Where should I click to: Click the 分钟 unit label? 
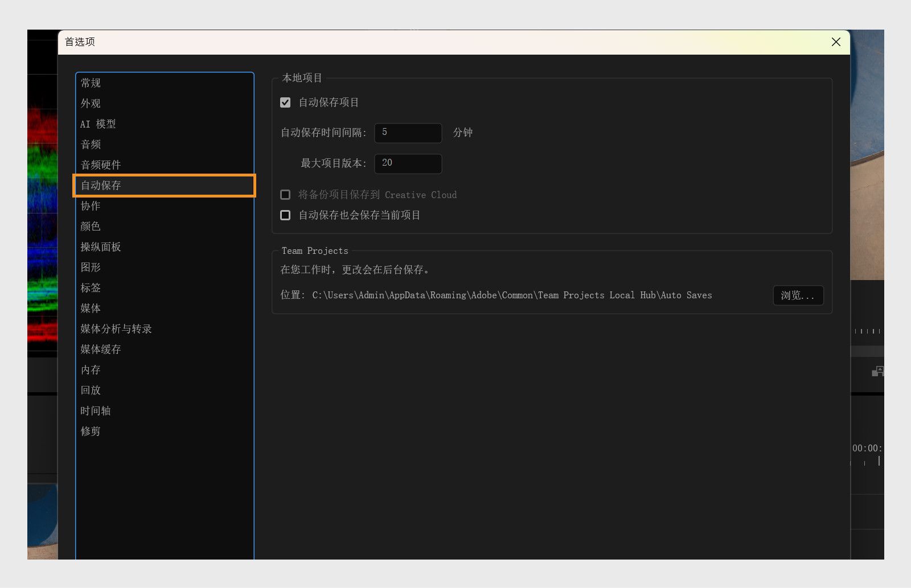(463, 133)
